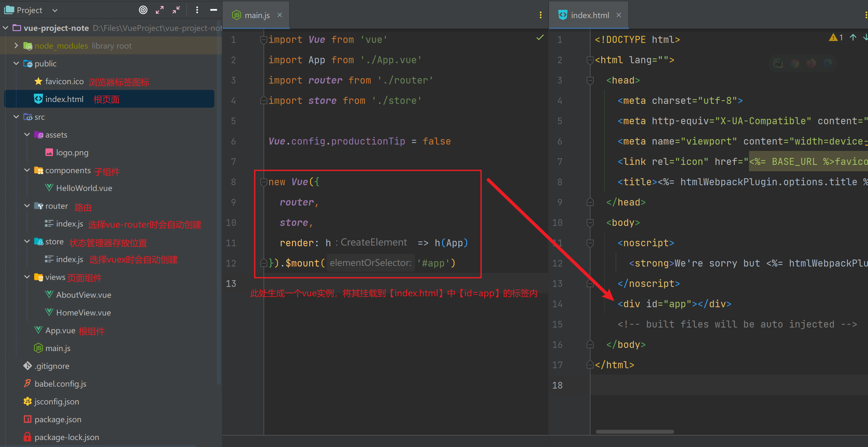The width and height of the screenshot is (868, 447).
Task: Fold head tag at index.html line 3
Action: (x=590, y=81)
